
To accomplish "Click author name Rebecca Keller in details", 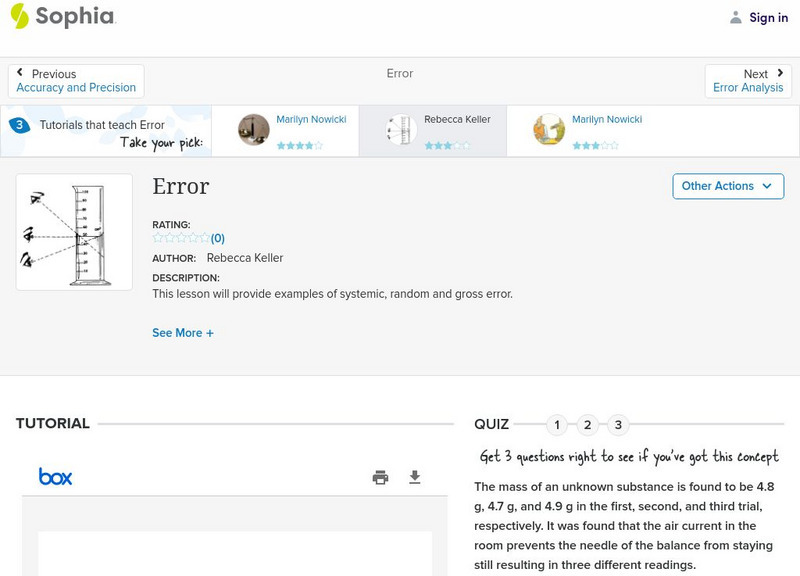I will (x=245, y=258).
